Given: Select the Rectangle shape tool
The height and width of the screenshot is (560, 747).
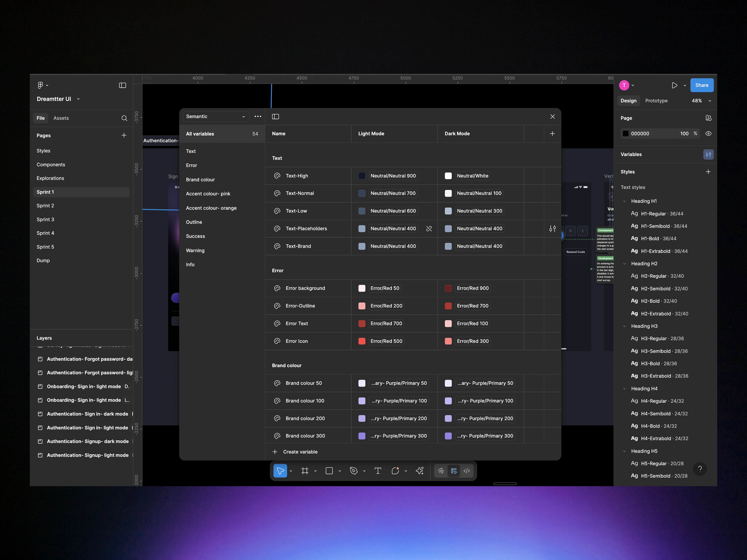Looking at the screenshot, I should click(329, 471).
